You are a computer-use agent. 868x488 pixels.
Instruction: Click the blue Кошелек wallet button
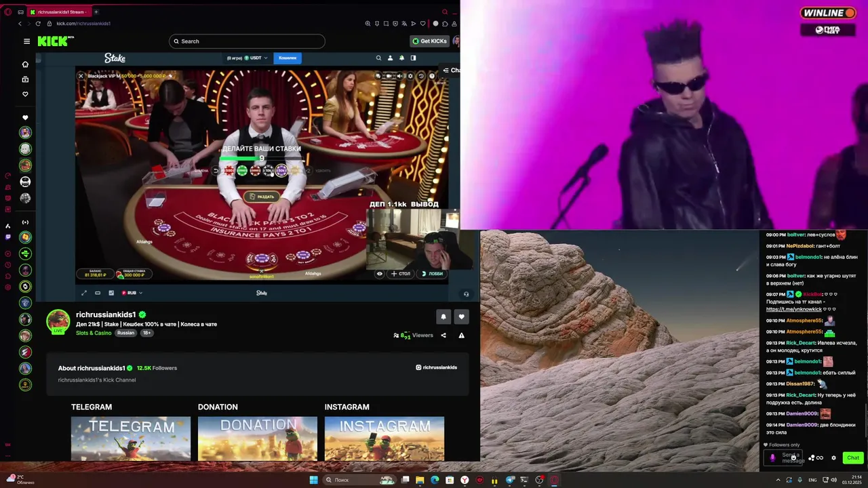click(x=288, y=58)
